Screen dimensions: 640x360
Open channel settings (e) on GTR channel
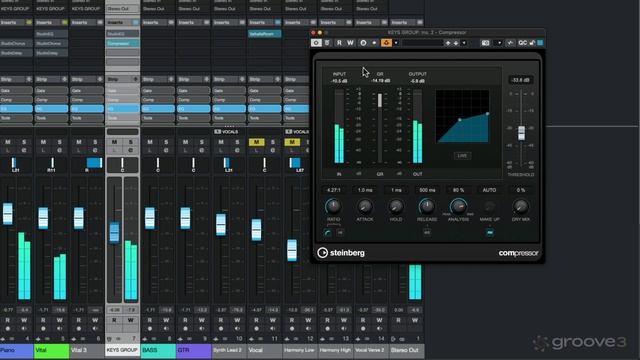click(x=202, y=151)
